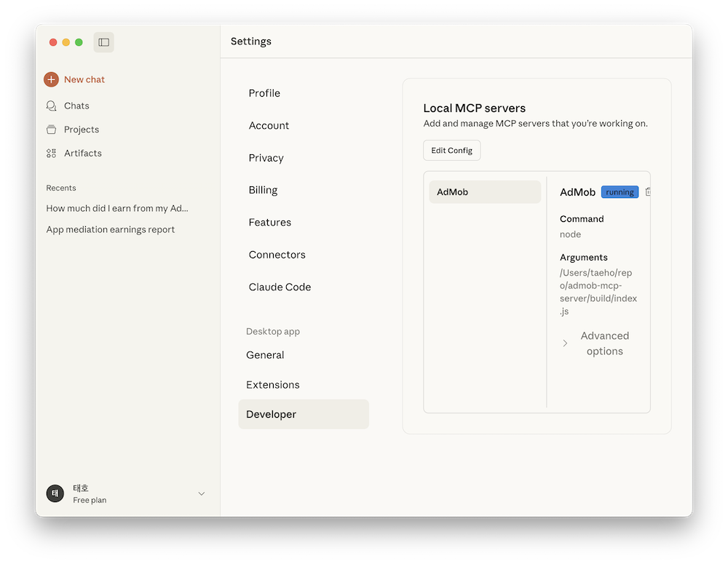Go to Connectors settings
This screenshot has width=728, height=564.
coord(277,255)
